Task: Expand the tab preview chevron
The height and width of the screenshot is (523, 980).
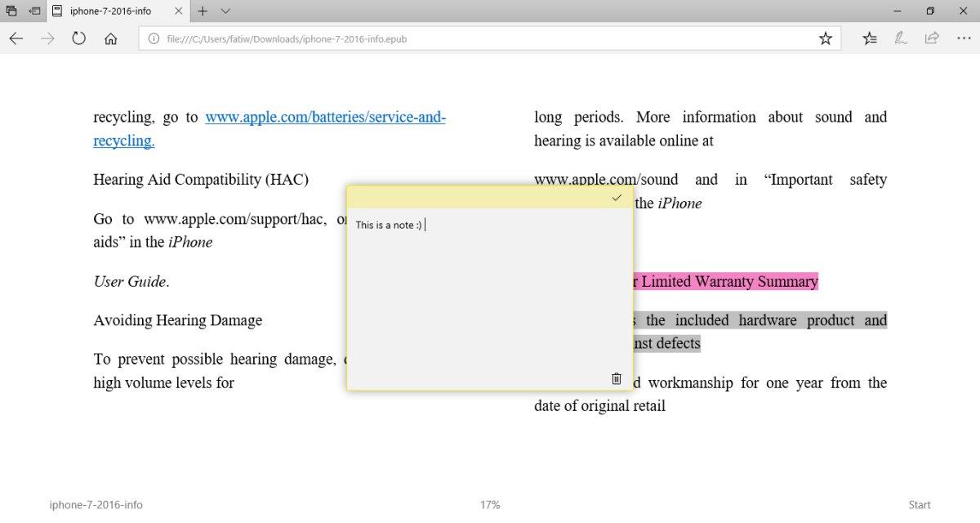Action: pos(225,11)
